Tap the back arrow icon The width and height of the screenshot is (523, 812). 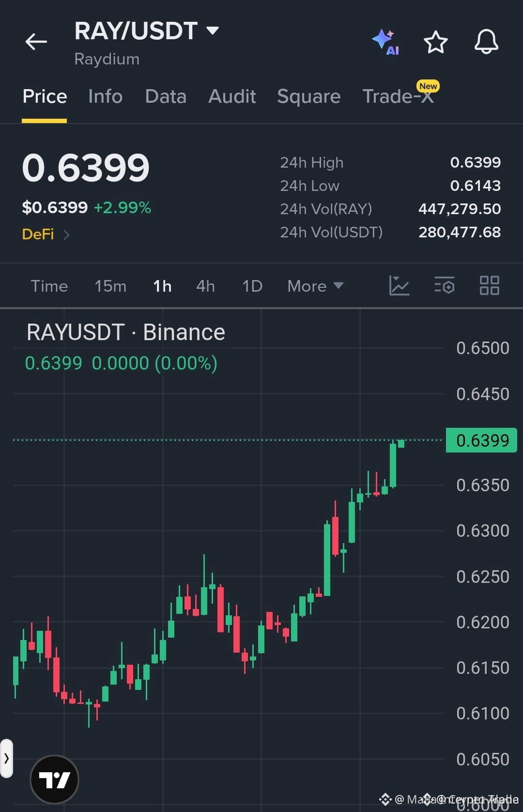point(36,42)
